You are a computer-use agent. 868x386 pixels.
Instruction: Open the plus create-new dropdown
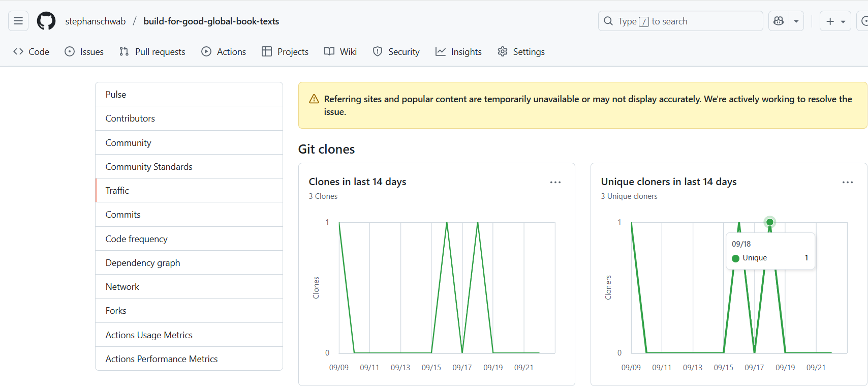click(835, 21)
